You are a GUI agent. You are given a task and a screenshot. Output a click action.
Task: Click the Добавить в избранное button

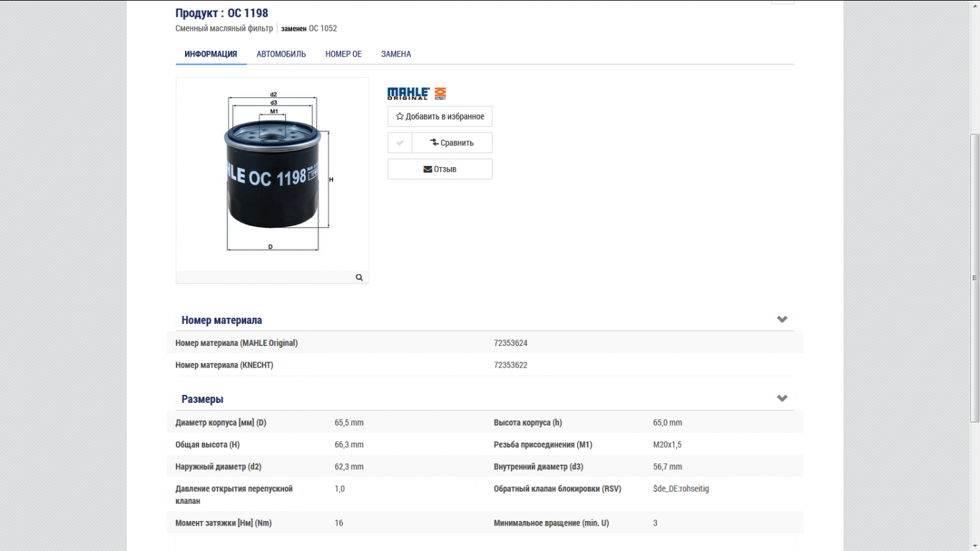pos(440,116)
